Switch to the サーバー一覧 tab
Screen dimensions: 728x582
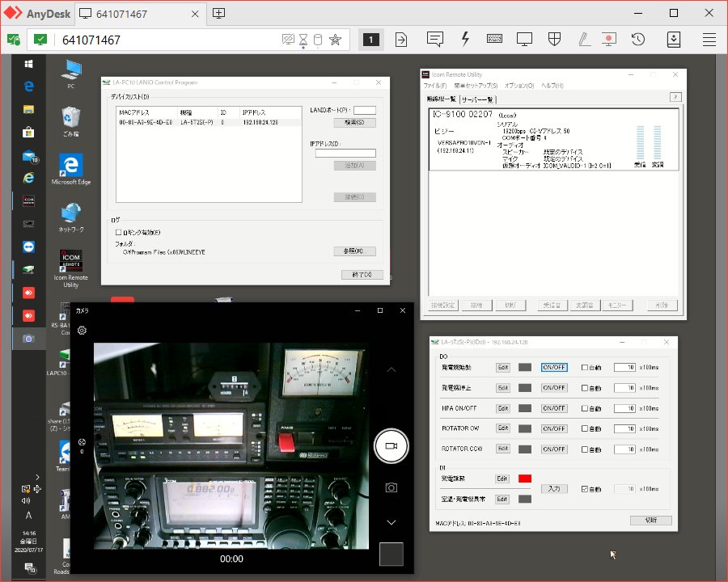[477, 99]
